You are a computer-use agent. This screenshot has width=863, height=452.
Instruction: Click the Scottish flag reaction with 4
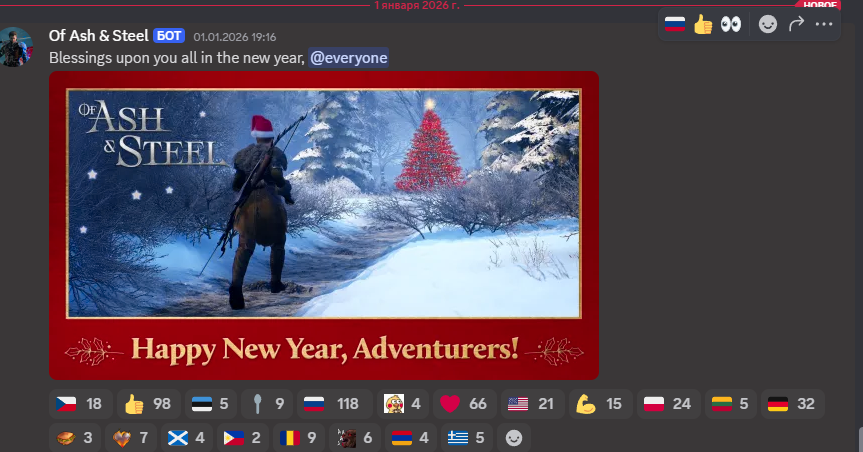pyautogui.click(x=187, y=438)
